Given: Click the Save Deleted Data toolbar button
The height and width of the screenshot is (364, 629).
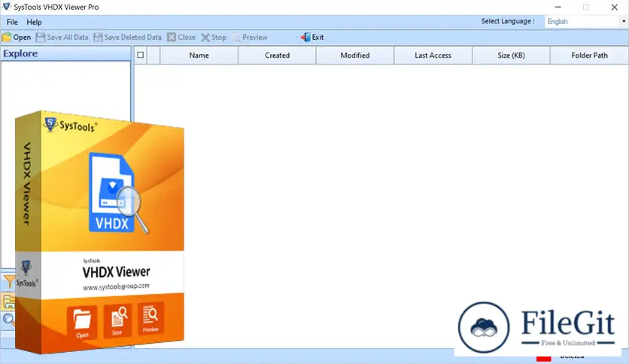Looking at the screenshot, I should (128, 38).
